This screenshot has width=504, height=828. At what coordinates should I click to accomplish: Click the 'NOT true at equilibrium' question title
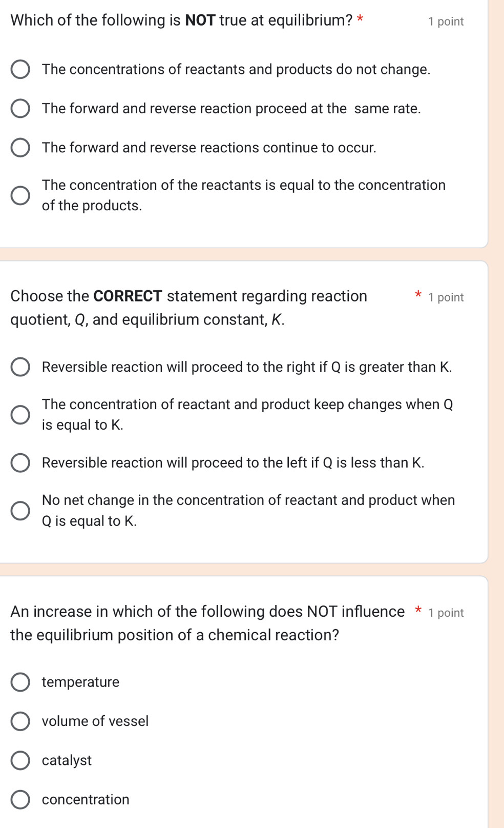182,21
